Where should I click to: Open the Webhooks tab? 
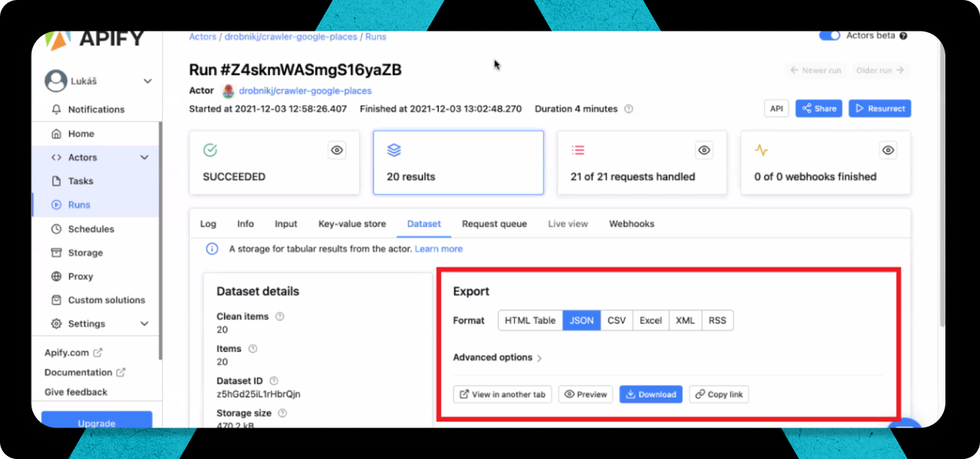point(632,224)
